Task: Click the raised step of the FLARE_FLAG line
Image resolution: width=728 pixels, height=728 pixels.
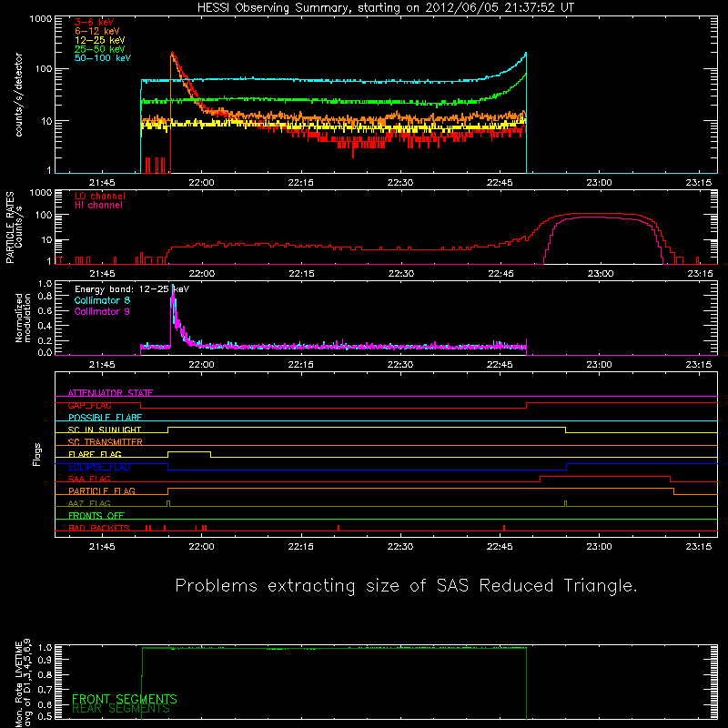Action: click(189, 451)
